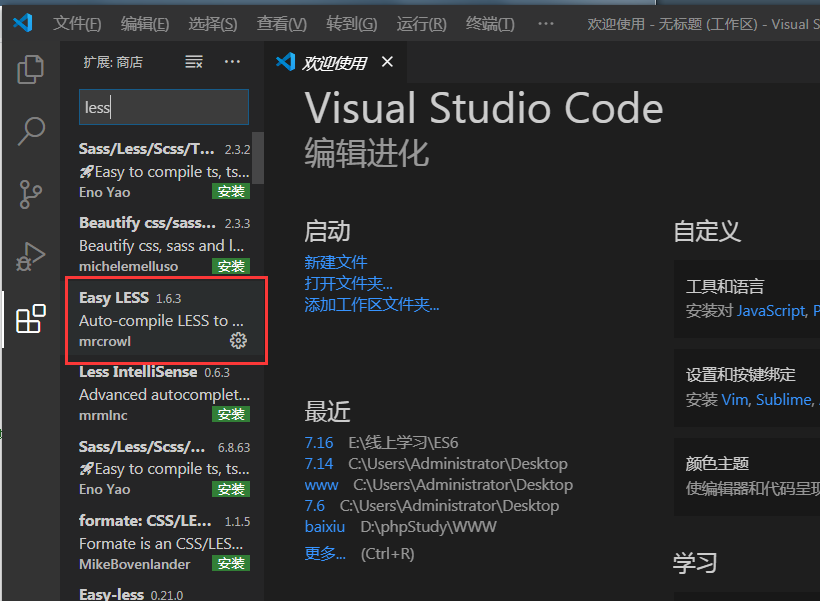Install Sass/Less/Scss version 6.8.63 extension
Screen dimensions: 820x601
231,489
